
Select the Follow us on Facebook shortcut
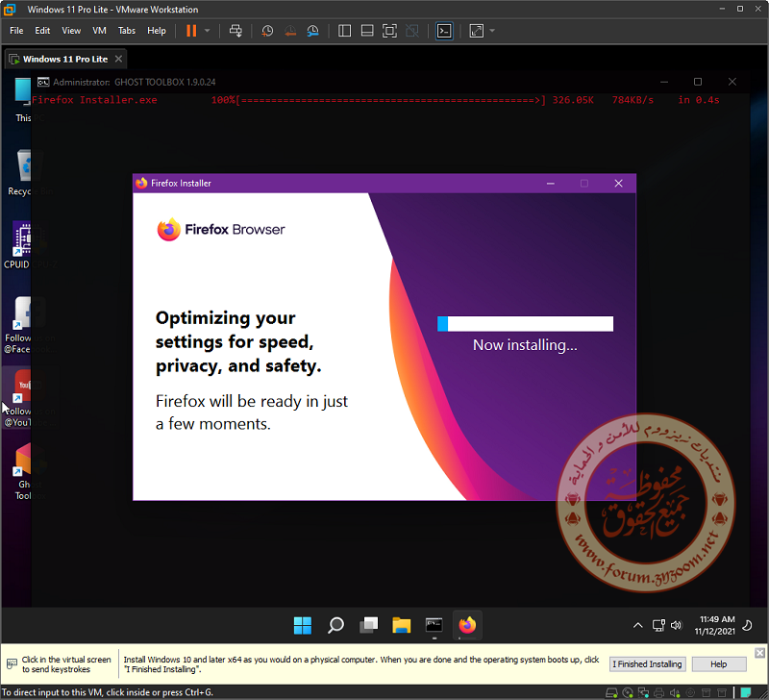point(30,324)
